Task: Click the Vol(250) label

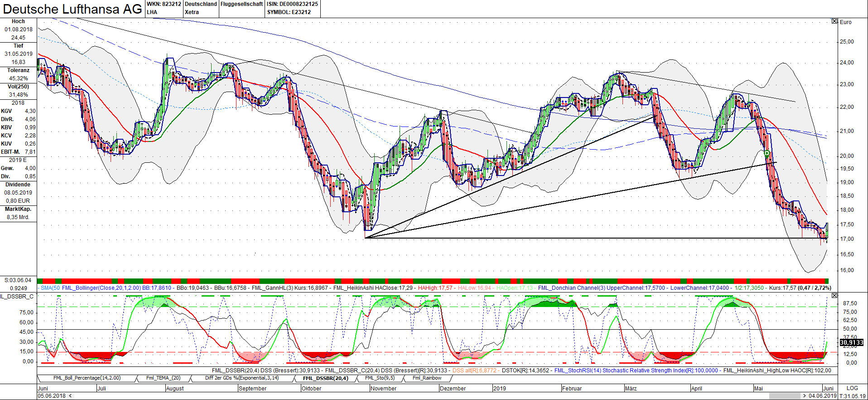Action: (x=18, y=87)
